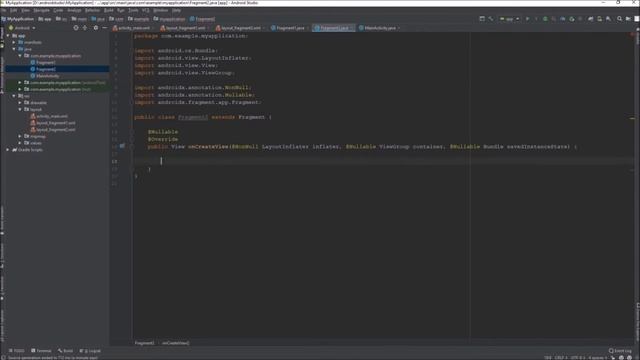Click the Project panel settings gear

(x=96, y=28)
